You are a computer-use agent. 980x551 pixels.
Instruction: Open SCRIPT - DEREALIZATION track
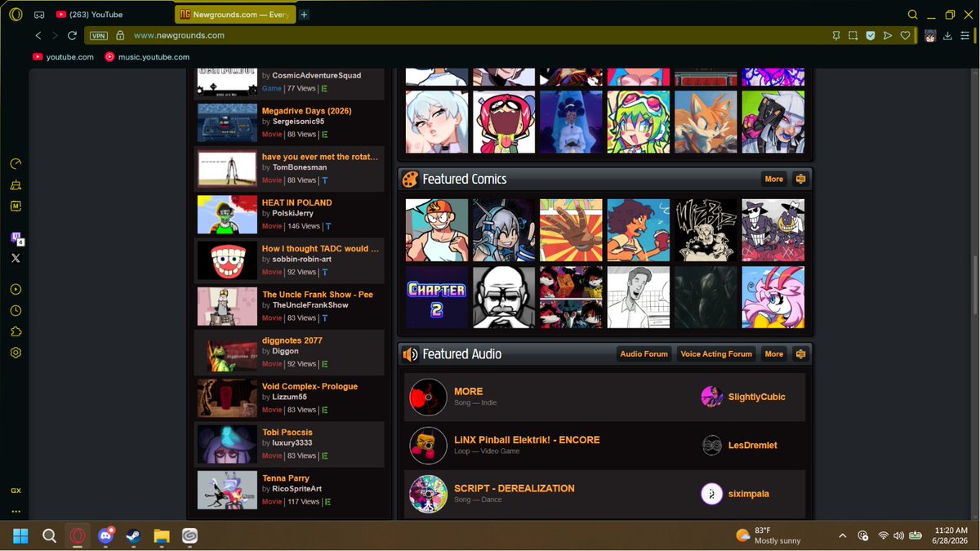click(x=514, y=488)
